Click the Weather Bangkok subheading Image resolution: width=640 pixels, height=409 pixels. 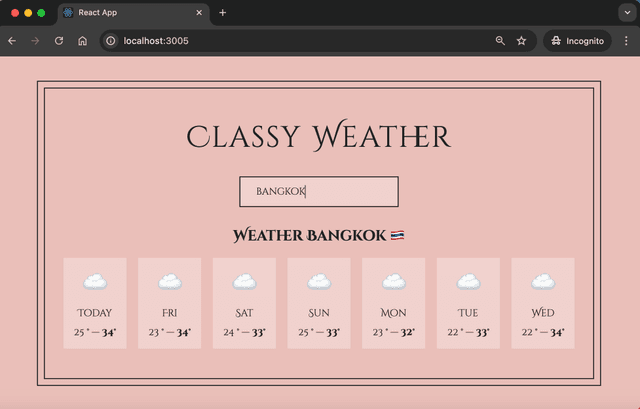coord(309,236)
